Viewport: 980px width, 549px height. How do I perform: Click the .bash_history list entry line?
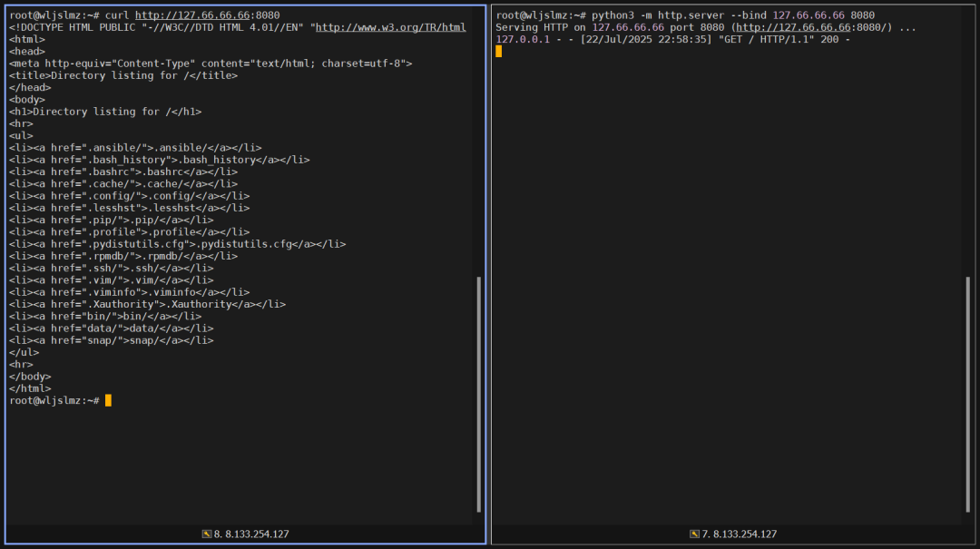click(159, 160)
